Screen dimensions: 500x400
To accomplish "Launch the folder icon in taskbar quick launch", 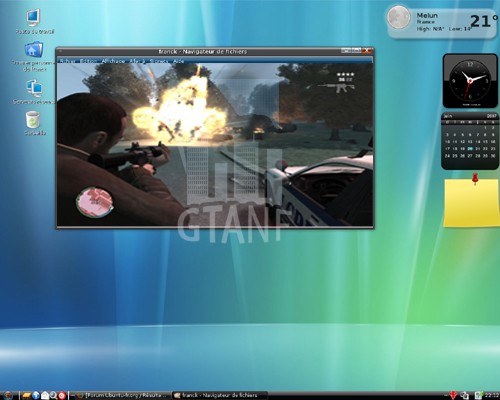I will pyautogui.click(x=27, y=395).
